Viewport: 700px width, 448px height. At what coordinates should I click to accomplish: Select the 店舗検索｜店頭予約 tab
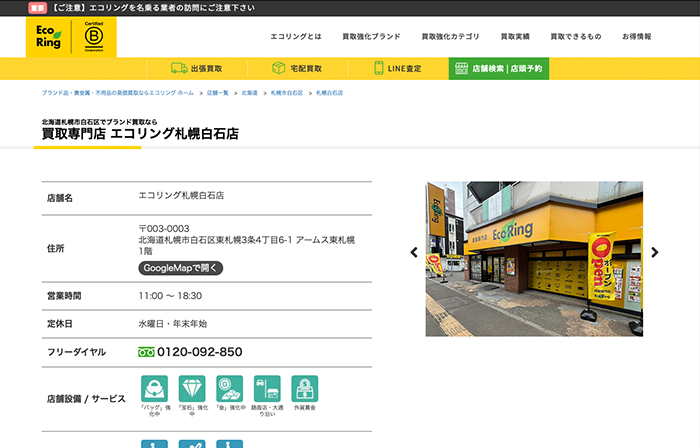click(x=499, y=68)
